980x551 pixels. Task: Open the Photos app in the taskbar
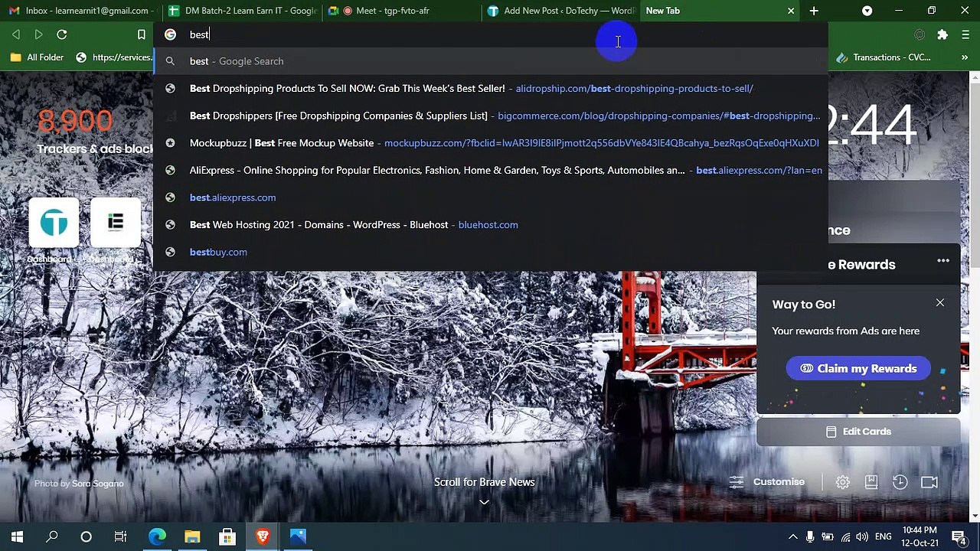[x=298, y=536]
